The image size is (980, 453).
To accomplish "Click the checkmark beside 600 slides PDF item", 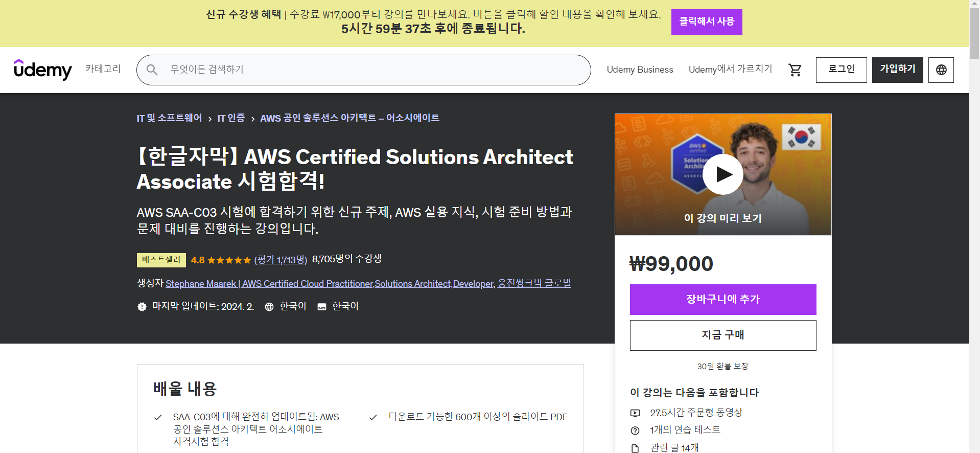I will point(373,417).
